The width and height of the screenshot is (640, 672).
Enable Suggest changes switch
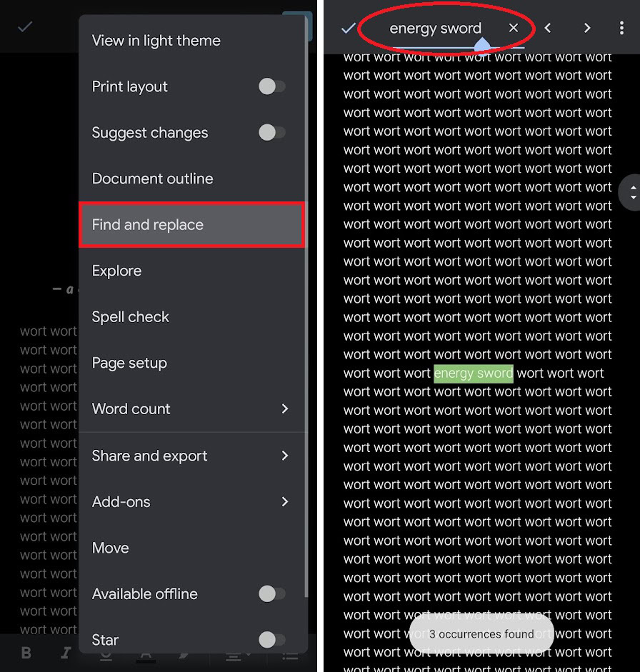pyautogui.click(x=271, y=132)
